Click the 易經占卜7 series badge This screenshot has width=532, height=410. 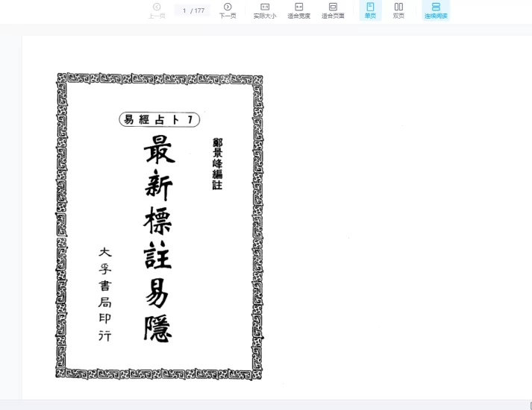pyautogui.click(x=159, y=119)
